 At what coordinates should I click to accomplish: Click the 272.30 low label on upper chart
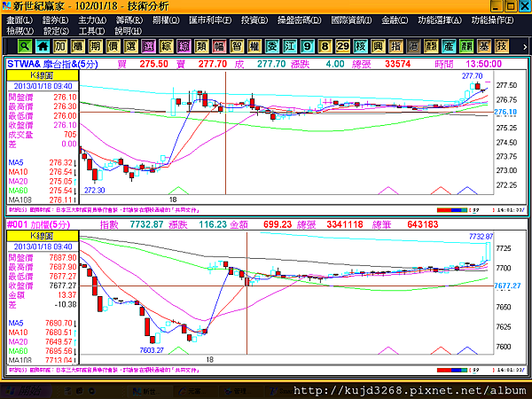pos(95,191)
